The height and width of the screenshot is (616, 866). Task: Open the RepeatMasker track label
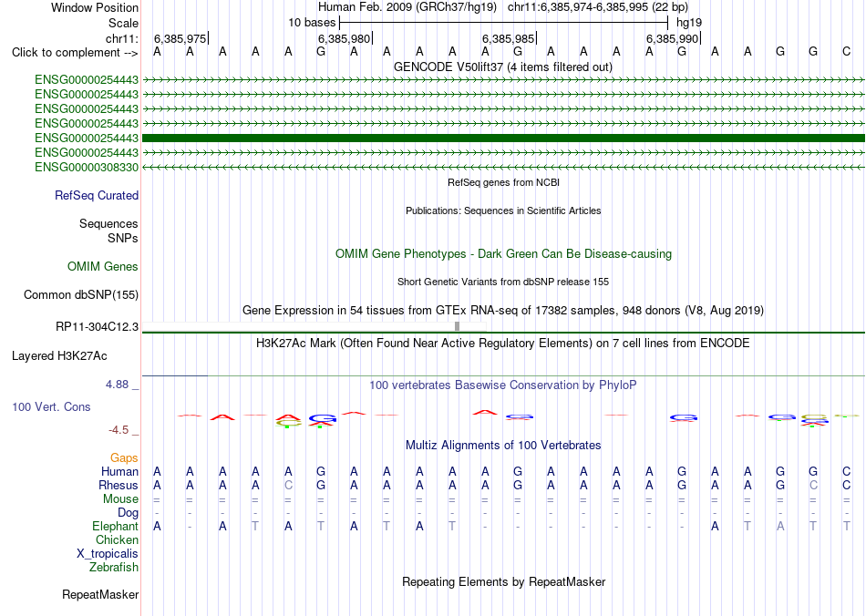pyautogui.click(x=100, y=594)
